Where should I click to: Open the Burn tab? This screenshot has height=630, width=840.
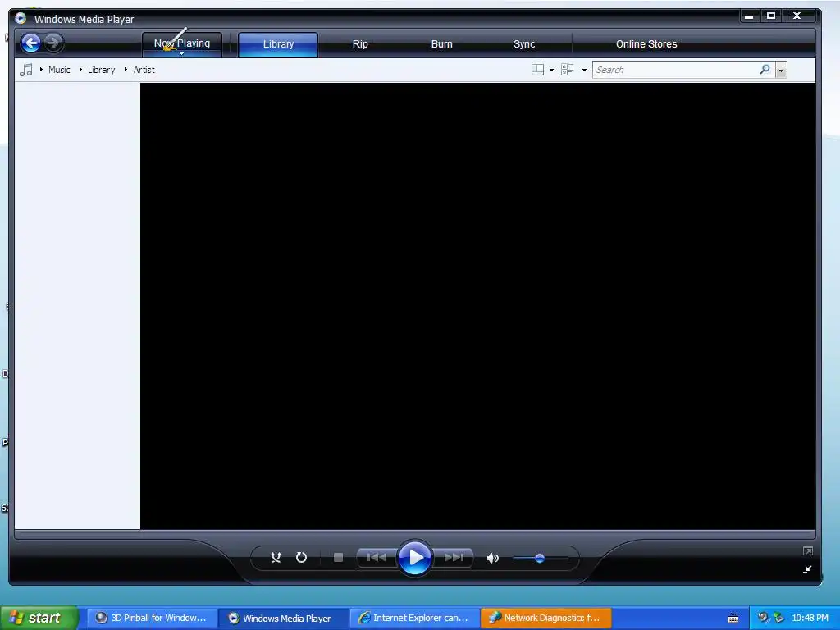442,44
